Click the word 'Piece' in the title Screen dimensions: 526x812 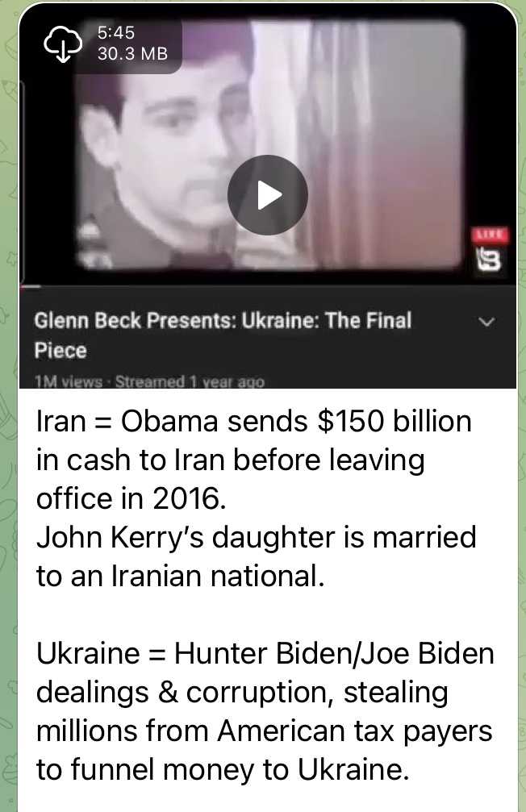tap(61, 351)
